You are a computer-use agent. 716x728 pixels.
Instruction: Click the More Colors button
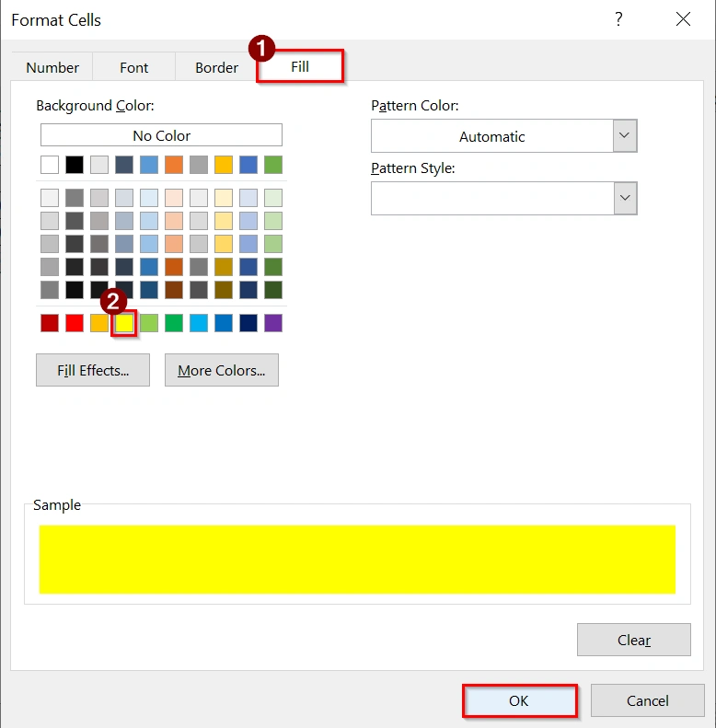(222, 370)
